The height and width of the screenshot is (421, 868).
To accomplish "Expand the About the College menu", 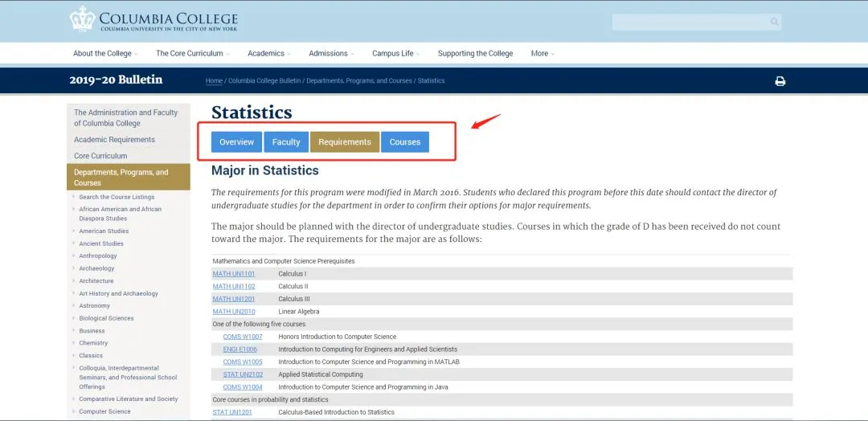I will 104,54.
